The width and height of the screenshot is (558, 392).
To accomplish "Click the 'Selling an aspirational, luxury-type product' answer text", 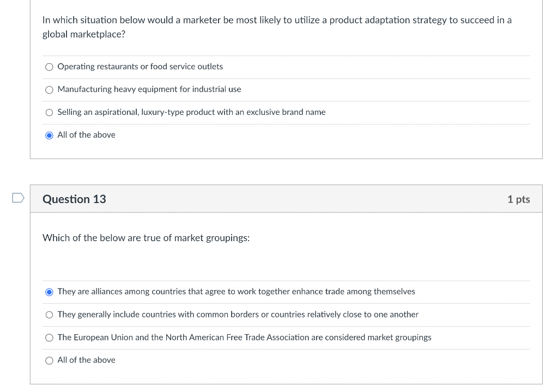I will click(x=191, y=112).
